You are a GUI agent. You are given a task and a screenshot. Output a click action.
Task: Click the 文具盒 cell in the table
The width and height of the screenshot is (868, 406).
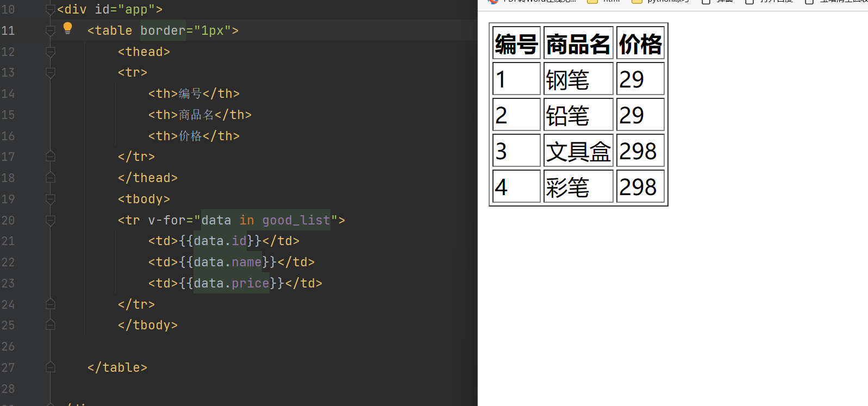click(578, 151)
